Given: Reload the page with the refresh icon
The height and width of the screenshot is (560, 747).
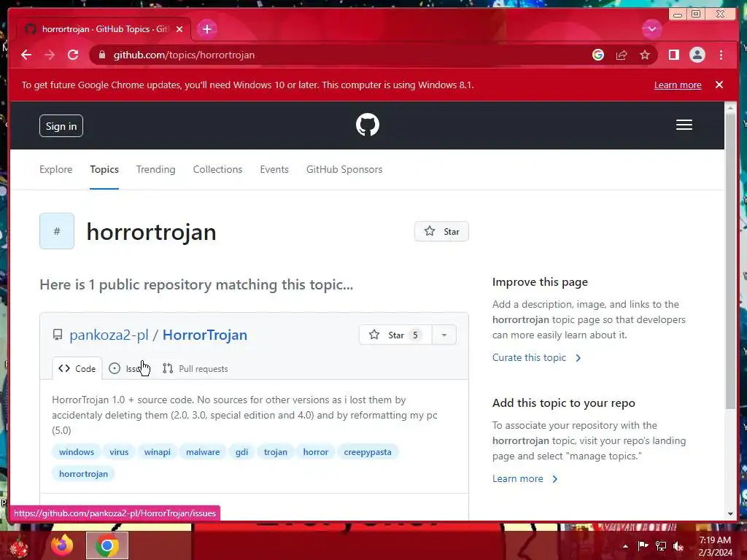Looking at the screenshot, I should click(73, 55).
